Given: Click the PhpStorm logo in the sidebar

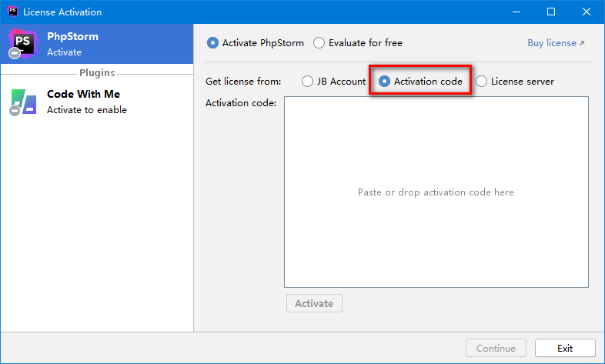Looking at the screenshot, I should (22, 44).
